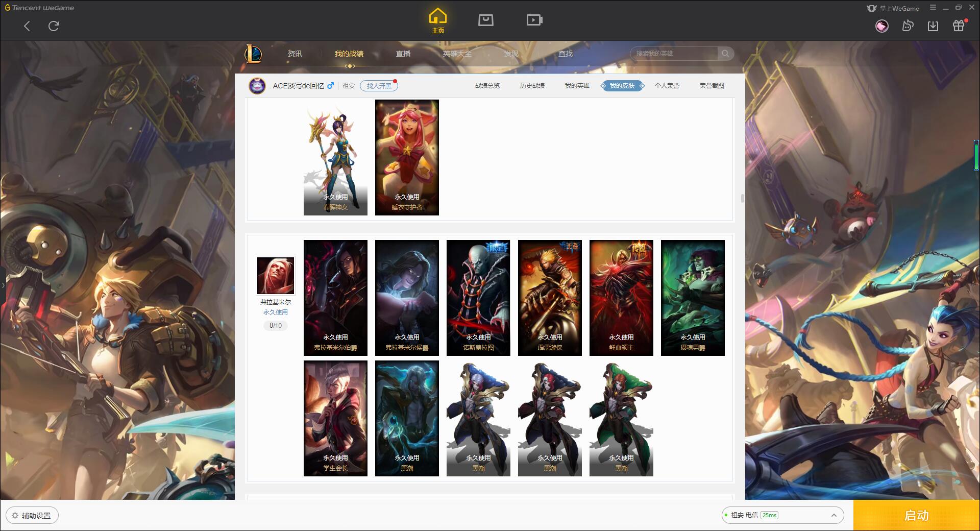The width and height of the screenshot is (980, 531).
Task: Click the 8/10 skin count badge
Action: click(276, 325)
